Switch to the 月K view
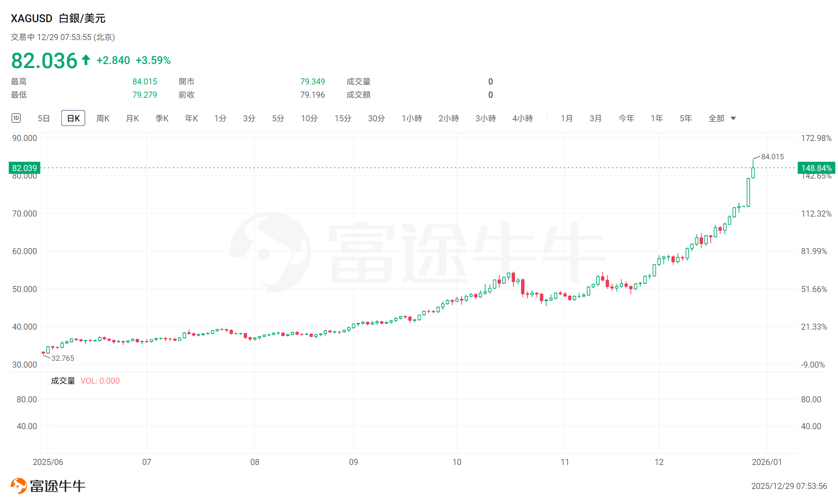838x504 pixels. (x=132, y=118)
